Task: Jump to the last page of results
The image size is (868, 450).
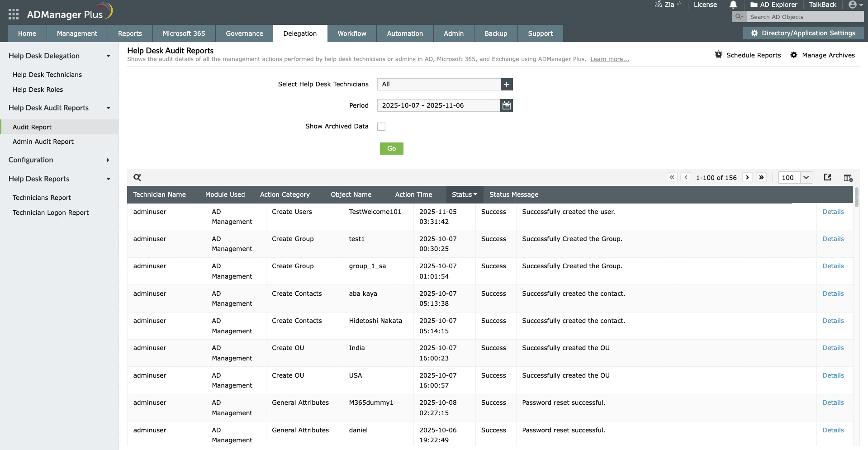Action: tap(762, 177)
